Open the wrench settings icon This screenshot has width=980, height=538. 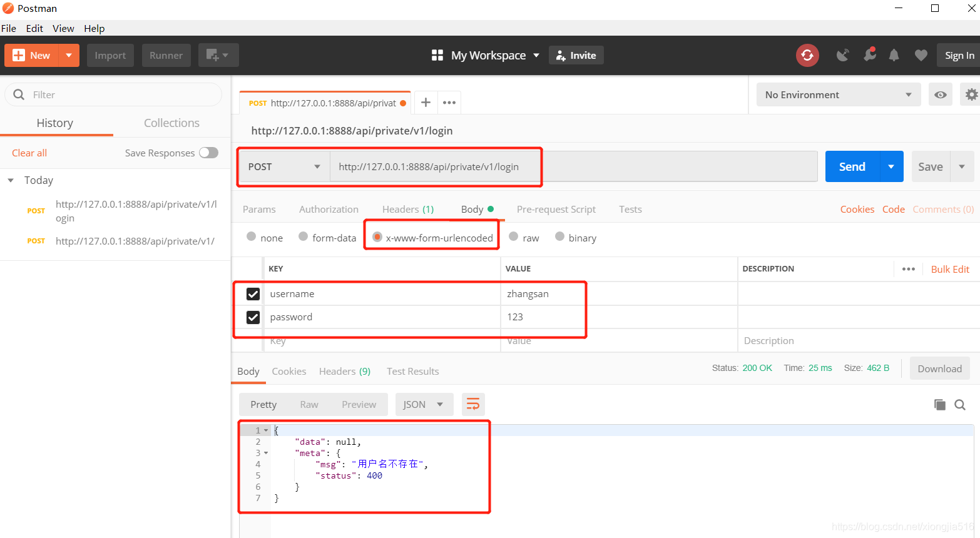coord(869,54)
